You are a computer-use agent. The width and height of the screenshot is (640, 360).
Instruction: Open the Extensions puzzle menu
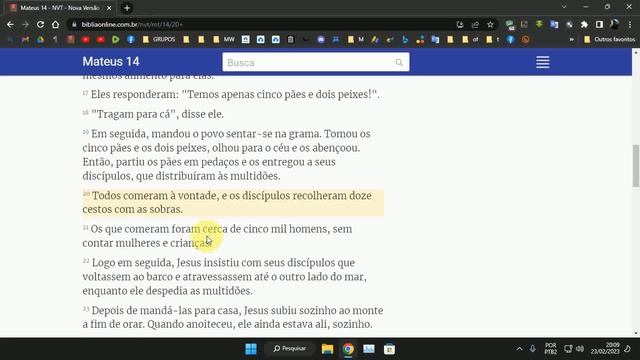(584, 24)
